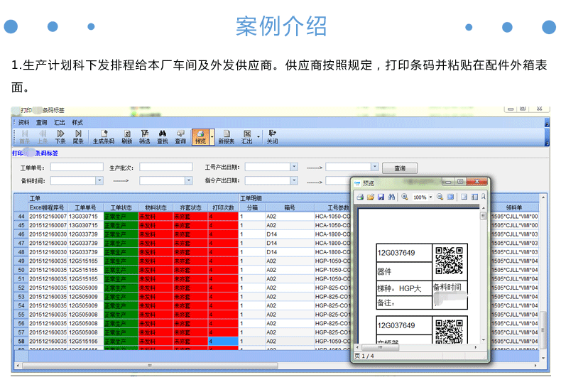Go to next record with 下条

click(60, 136)
